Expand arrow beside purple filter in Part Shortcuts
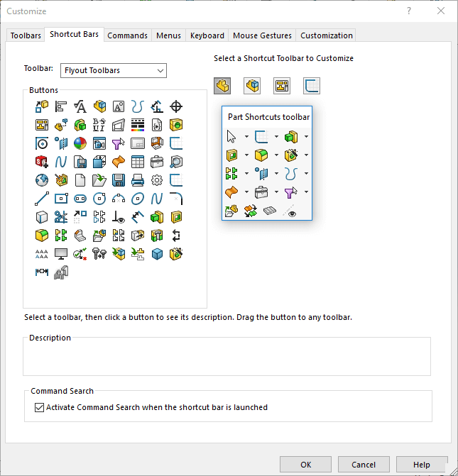Screen dimensions: 458x476 coord(306,192)
